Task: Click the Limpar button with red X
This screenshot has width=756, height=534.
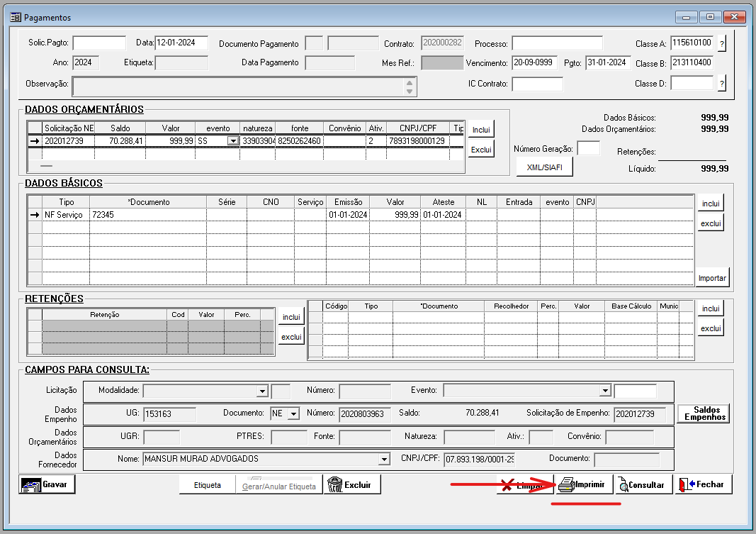Action: 524,486
